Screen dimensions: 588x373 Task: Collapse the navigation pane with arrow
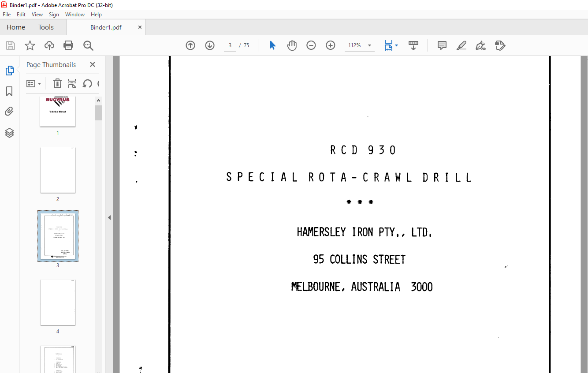coord(109,217)
